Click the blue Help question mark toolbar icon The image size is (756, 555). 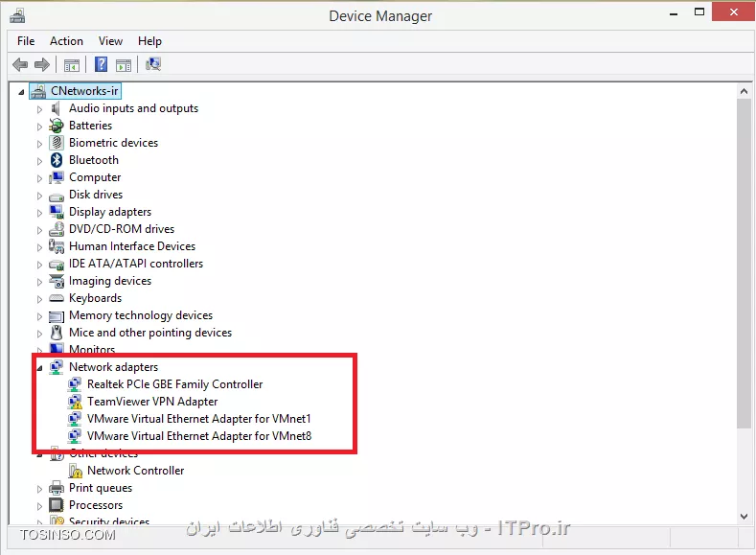(102, 64)
